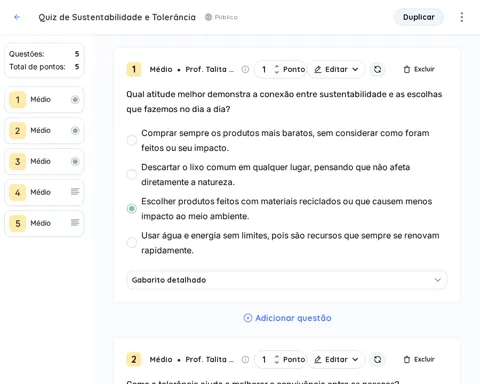The width and height of the screenshot is (480, 384).
Task: Click text-lines icon on sidebar item 4
Action: click(x=75, y=192)
